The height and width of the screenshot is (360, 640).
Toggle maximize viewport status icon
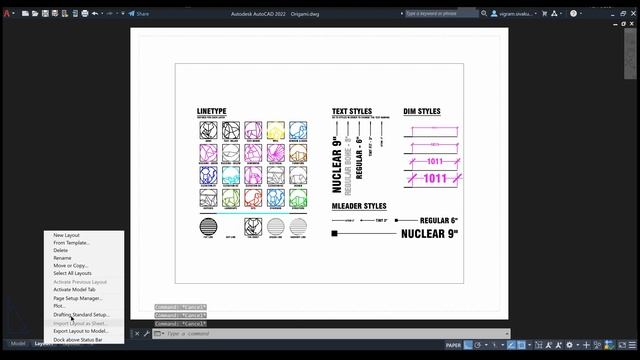click(x=539, y=345)
